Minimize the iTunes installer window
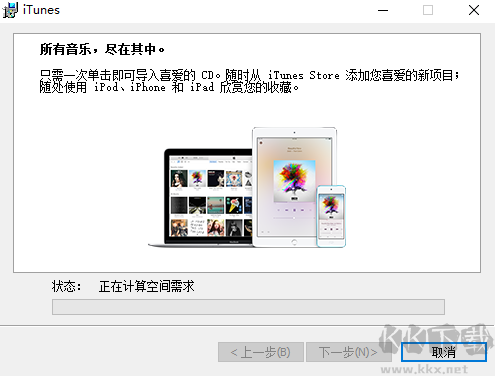 tap(383, 10)
